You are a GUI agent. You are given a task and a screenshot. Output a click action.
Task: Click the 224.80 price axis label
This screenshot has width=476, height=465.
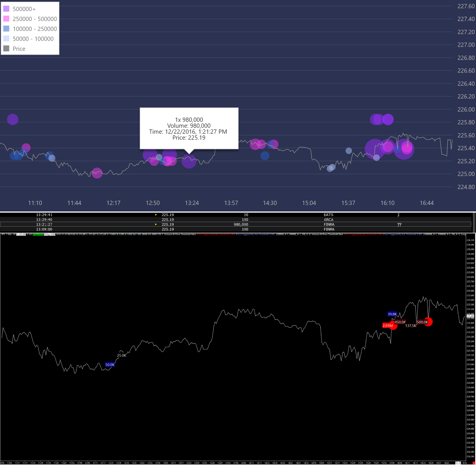466,187
